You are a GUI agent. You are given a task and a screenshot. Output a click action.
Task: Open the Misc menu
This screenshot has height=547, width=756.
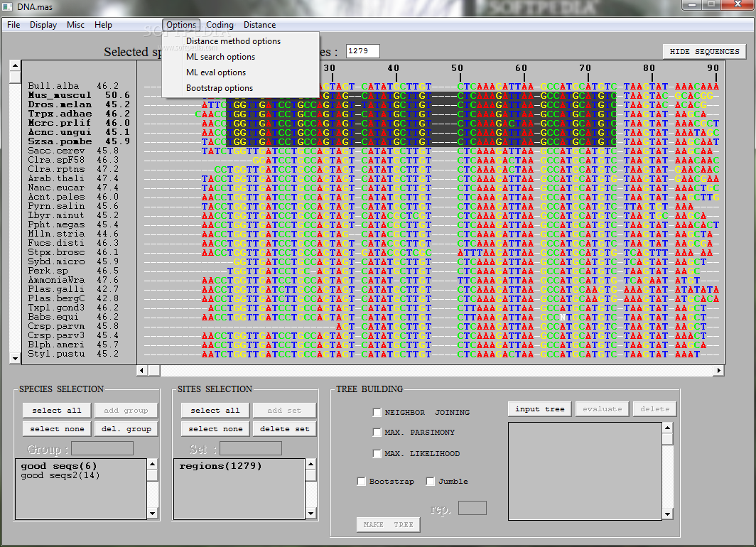(75, 25)
